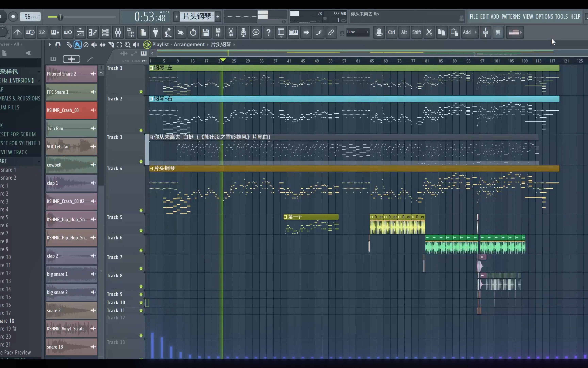This screenshot has height=368, width=588.
Task: Click the shopping cart store icon
Action: [x=498, y=32]
